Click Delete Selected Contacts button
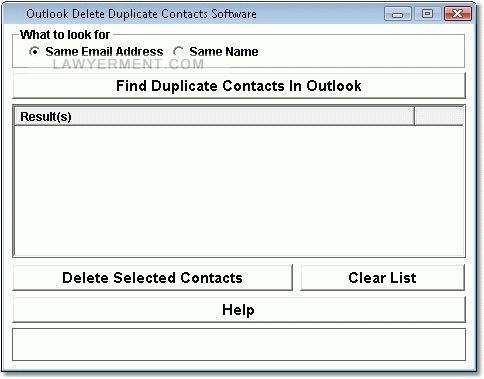484x379 pixels. coord(152,278)
